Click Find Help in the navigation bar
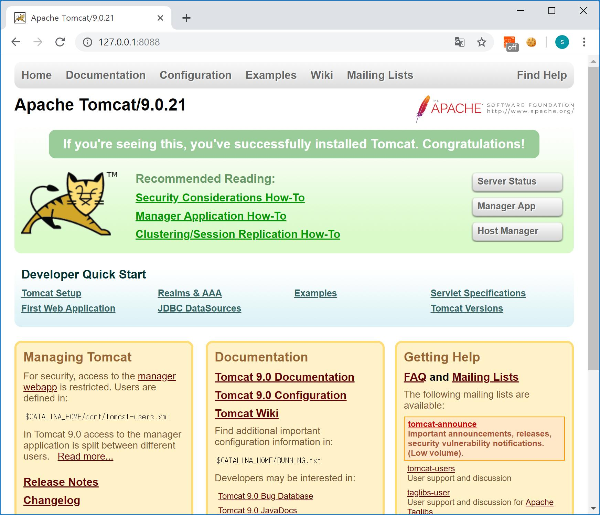The width and height of the screenshot is (600, 515). [542, 75]
